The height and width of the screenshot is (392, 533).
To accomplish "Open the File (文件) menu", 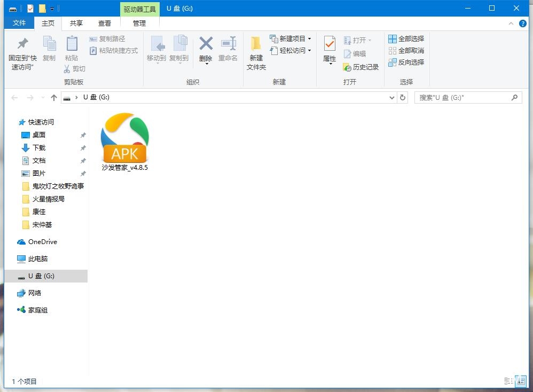I will tap(19, 23).
